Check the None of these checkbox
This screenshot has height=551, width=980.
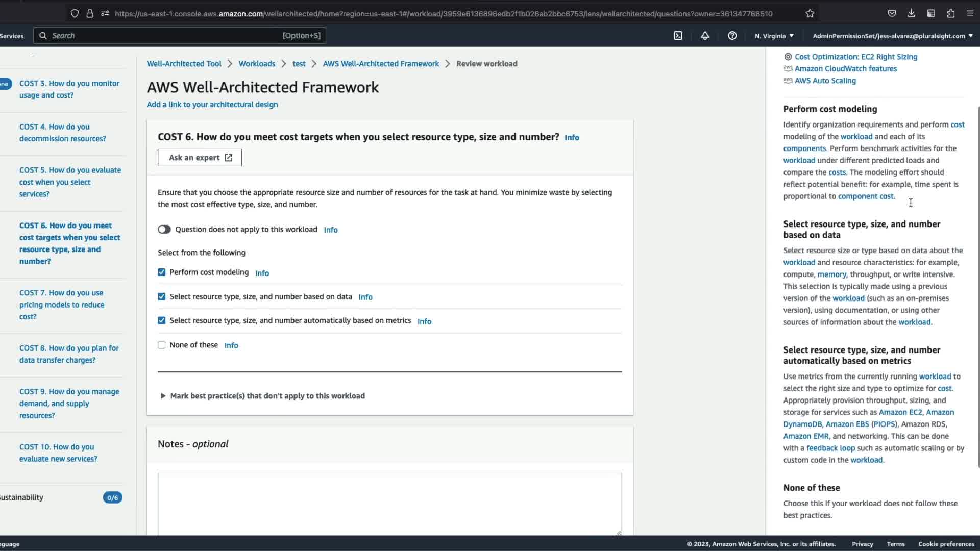click(162, 345)
